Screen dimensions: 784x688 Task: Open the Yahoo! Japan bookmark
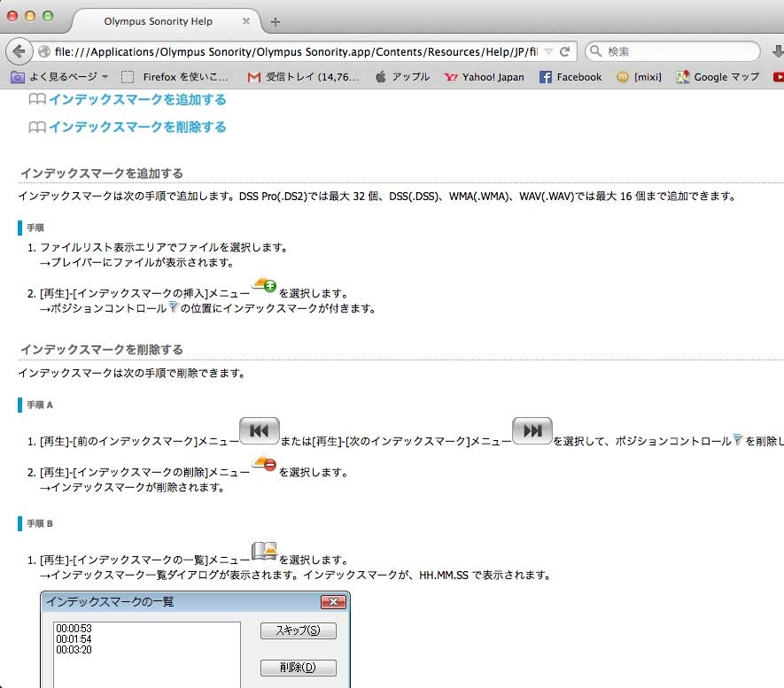coord(484,77)
